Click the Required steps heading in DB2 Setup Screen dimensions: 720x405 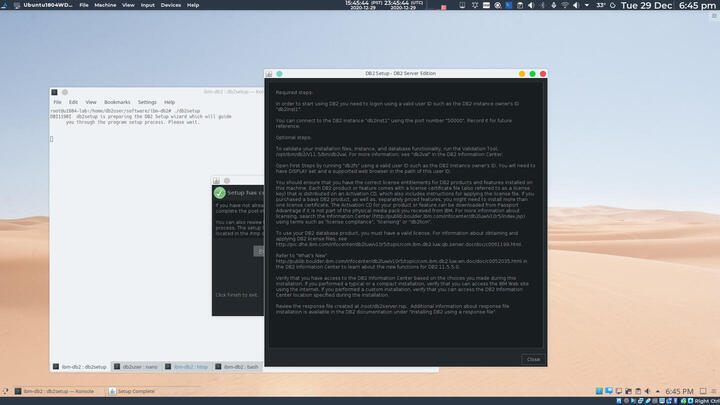coord(294,92)
